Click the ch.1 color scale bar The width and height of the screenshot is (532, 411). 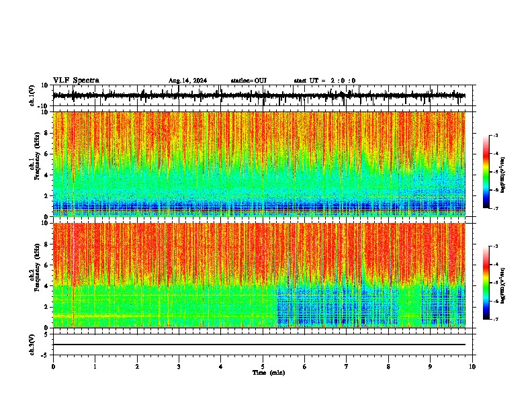tap(486, 172)
